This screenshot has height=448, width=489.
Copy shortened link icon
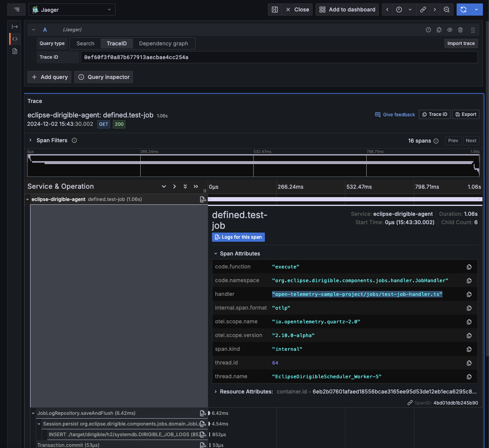[423, 10]
